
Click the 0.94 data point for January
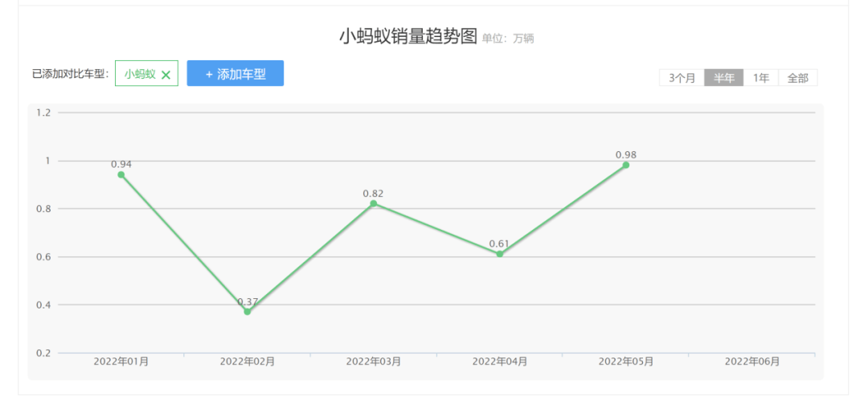coord(121,174)
